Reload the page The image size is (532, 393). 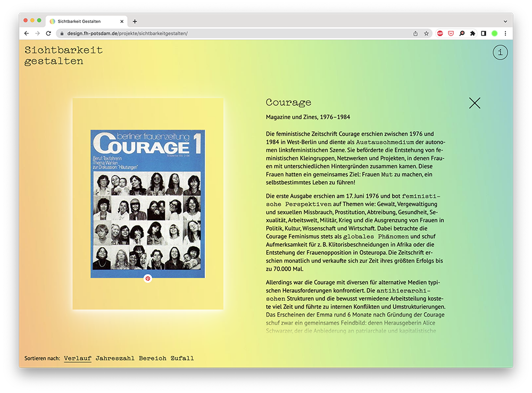click(48, 34)
